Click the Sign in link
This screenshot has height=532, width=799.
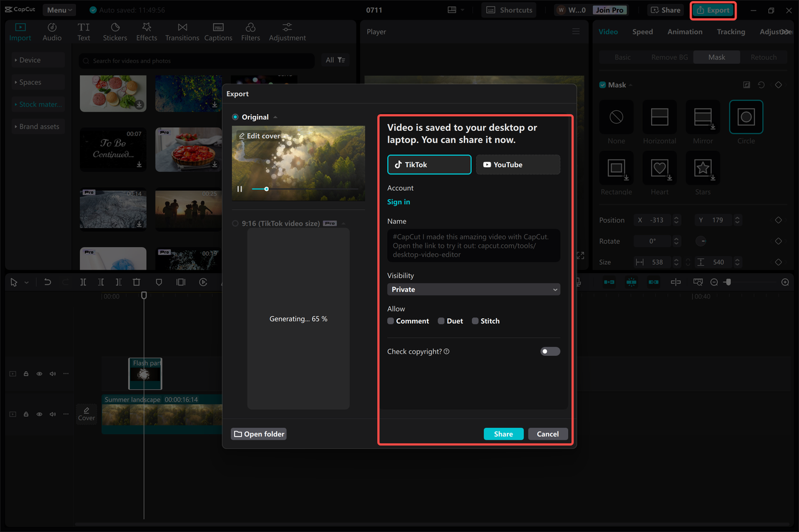[399, 202]
